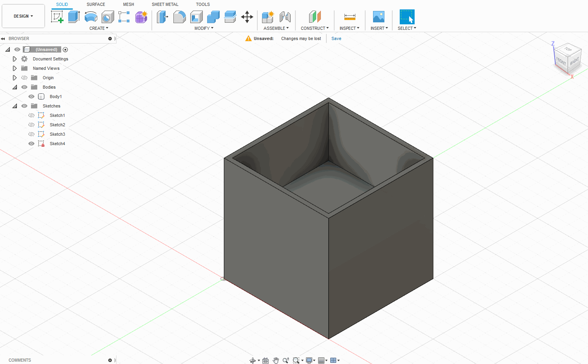588x364 pixels.
Task: Open the Hole tool
Action: [x=108, y=16]
